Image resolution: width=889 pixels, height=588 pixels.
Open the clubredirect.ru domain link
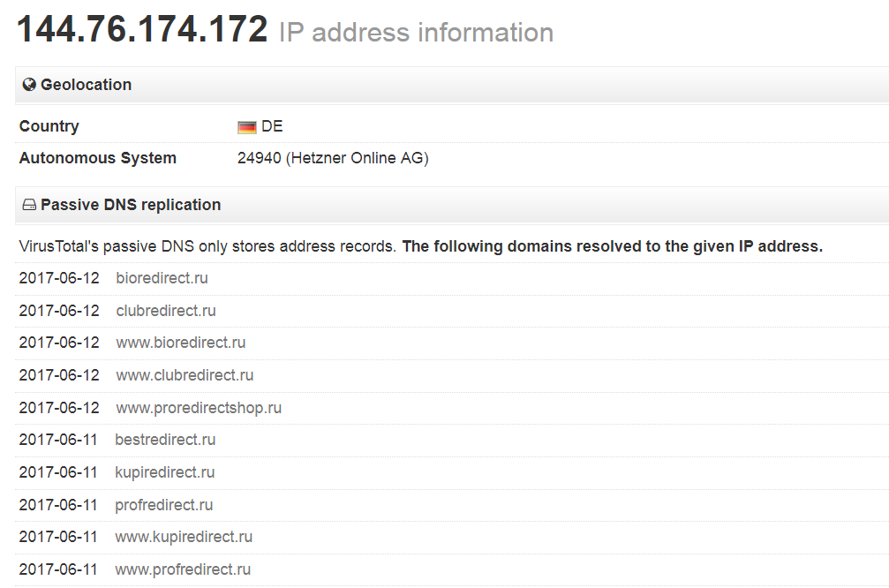pos(166,311)
